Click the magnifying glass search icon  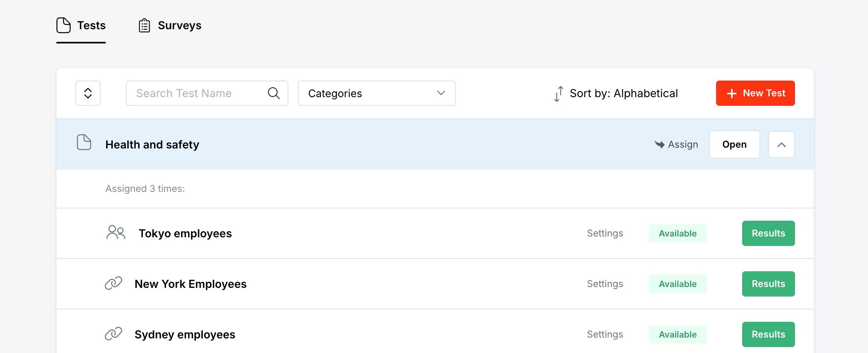tap(273, 93)
